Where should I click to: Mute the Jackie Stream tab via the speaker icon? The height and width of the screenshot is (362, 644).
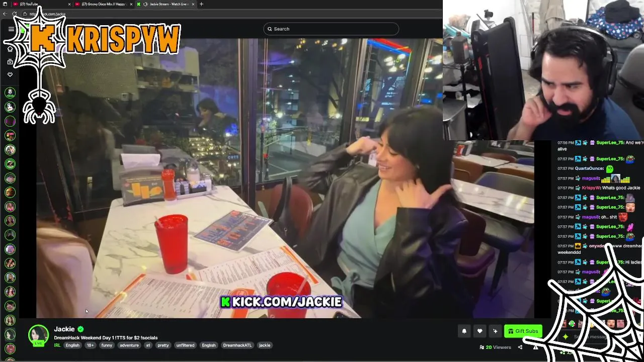(145, 4)
